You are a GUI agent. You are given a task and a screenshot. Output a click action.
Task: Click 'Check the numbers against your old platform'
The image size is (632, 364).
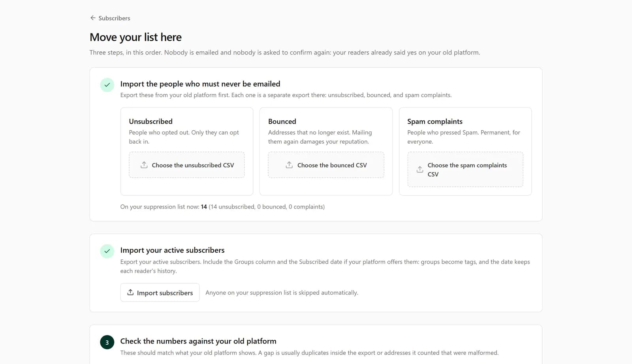pyautogui.click(x=198, y=341)
